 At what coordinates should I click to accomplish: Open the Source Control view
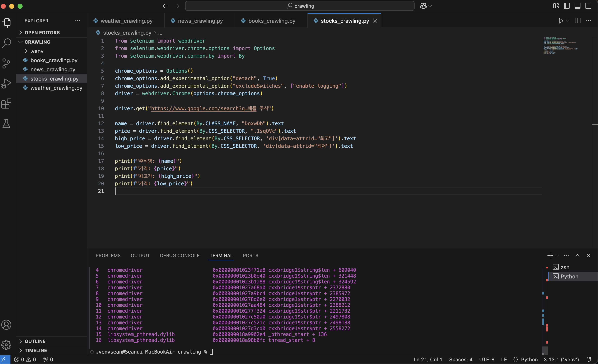(x=6, y=63)
